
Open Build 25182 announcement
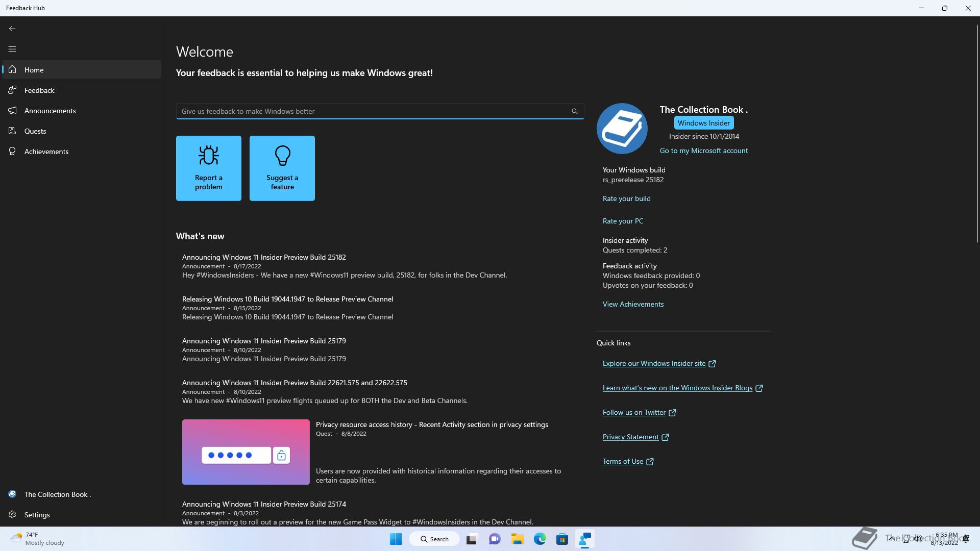coord(380,266)
